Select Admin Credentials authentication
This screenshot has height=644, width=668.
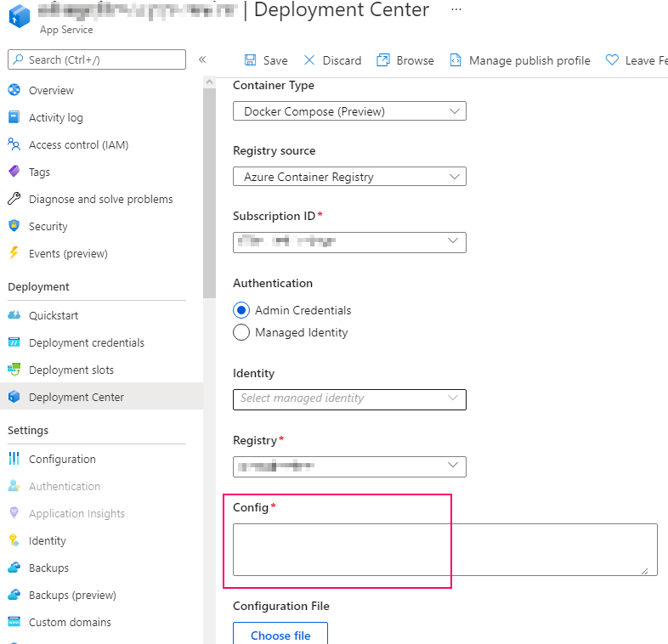(241, 310)
